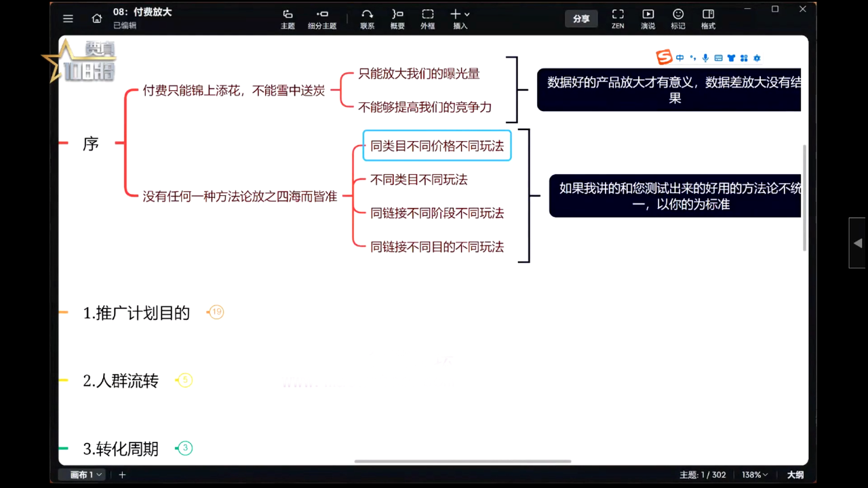Screen dimensions: 868x488
Task: Select the 同类目不同价格不同玩法 topic
Action: pos(437,146)
